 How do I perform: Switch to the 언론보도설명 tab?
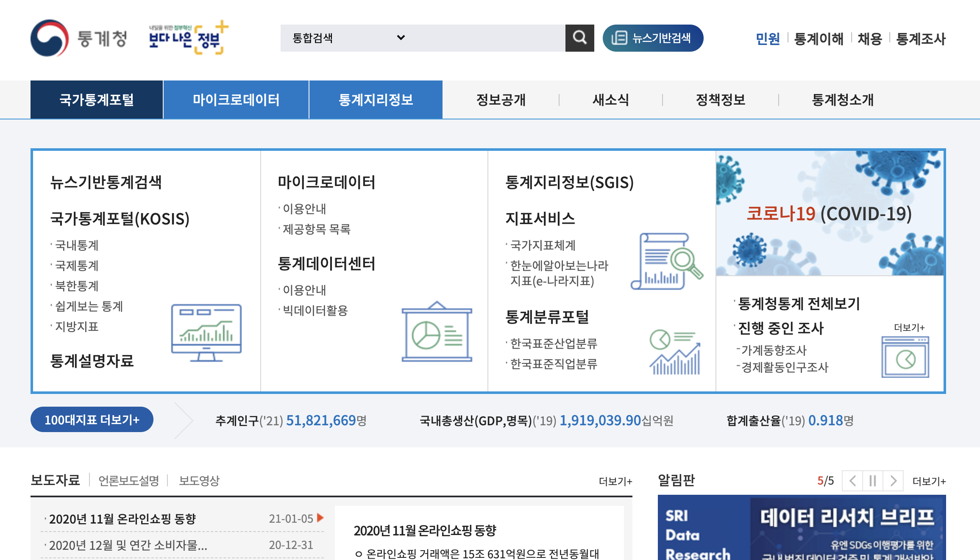tap(128, 481)
